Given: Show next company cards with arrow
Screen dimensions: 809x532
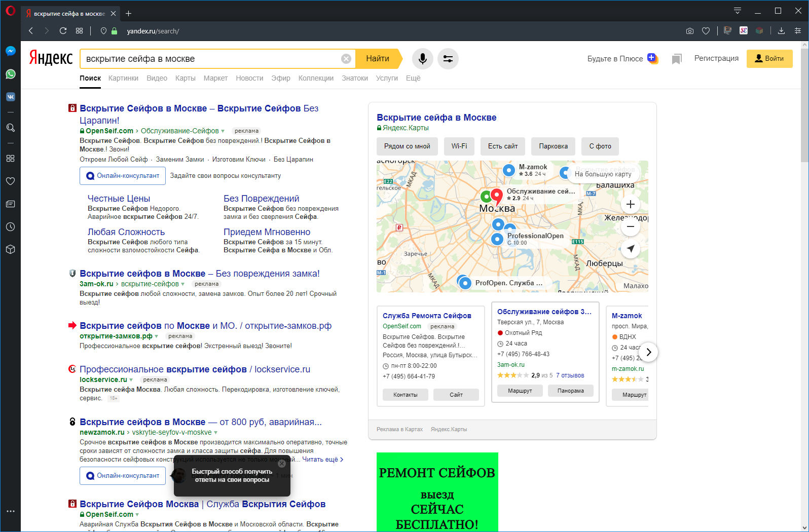Looking at the screenshot, I should [x=648, y=352].
